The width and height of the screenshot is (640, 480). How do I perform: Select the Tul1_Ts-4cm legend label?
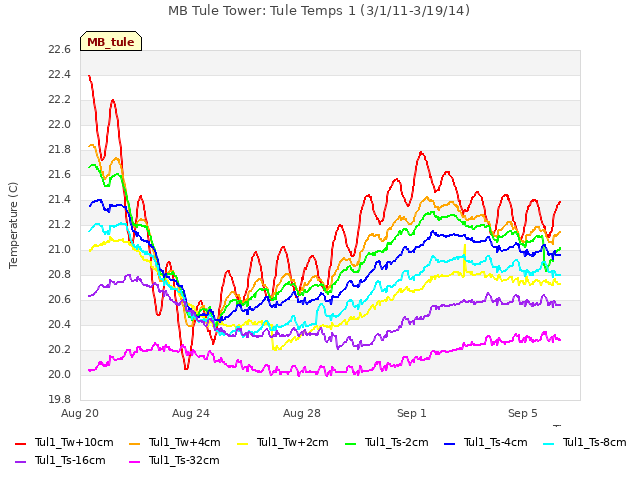[x=496, y=442]
